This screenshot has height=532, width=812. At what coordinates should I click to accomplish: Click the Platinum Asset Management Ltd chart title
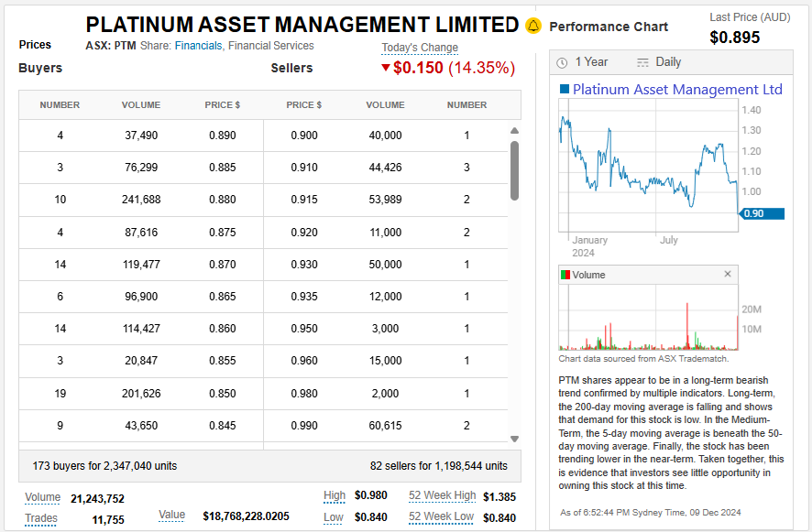click(x=677, y=90)
